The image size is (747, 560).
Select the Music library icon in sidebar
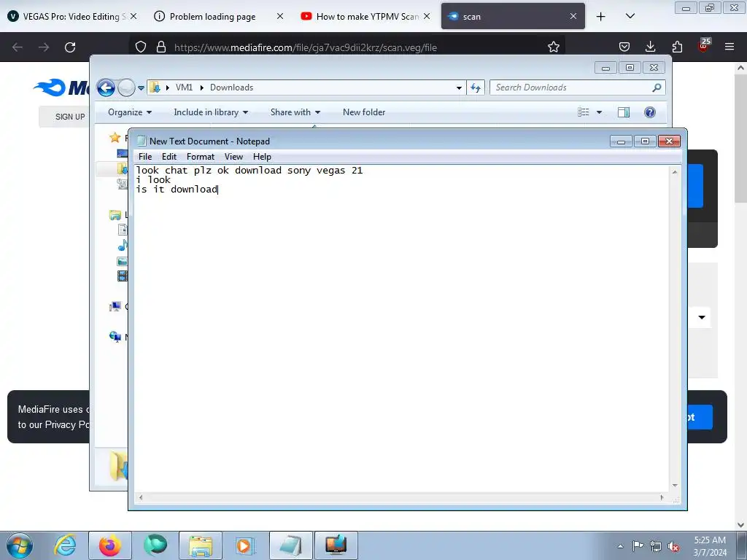pyautogui.click(x=123, y=245)
